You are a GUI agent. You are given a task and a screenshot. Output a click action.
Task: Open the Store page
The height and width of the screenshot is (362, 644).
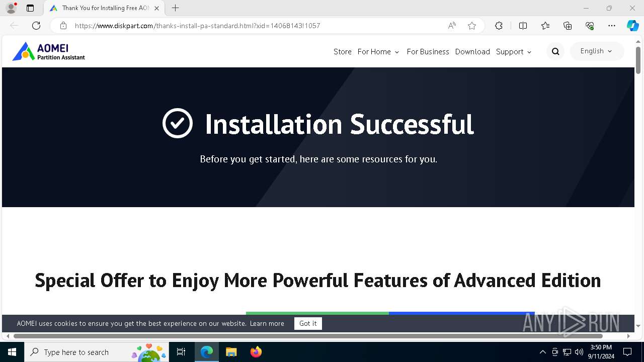point(343,52)
